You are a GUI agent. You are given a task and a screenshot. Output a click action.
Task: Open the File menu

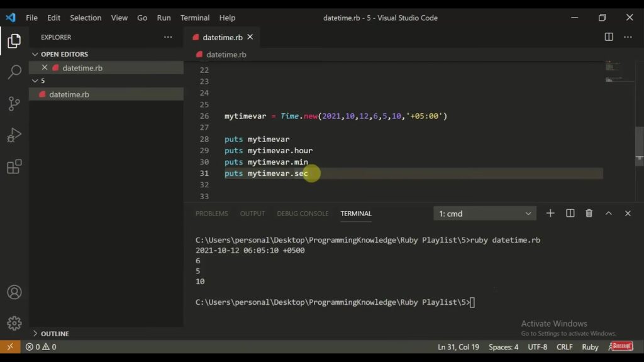pos(31,18)
